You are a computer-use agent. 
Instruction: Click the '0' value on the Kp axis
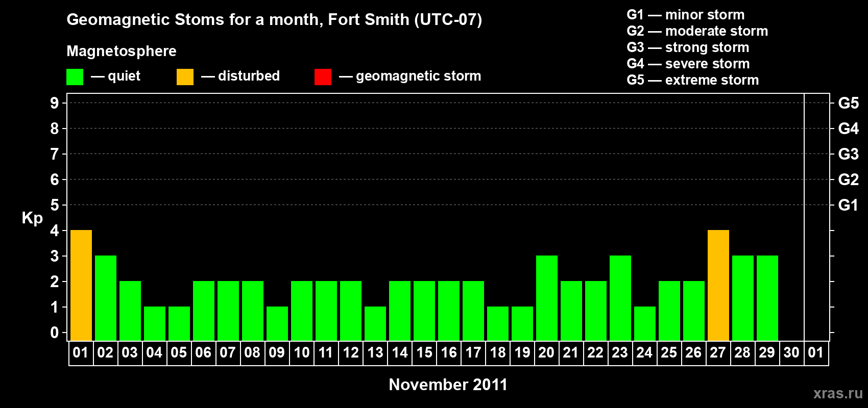(x=55, y=333)
